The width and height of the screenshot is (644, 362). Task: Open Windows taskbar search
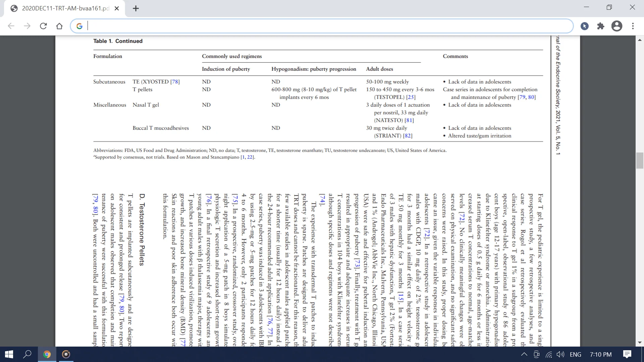tap(27, 354)
